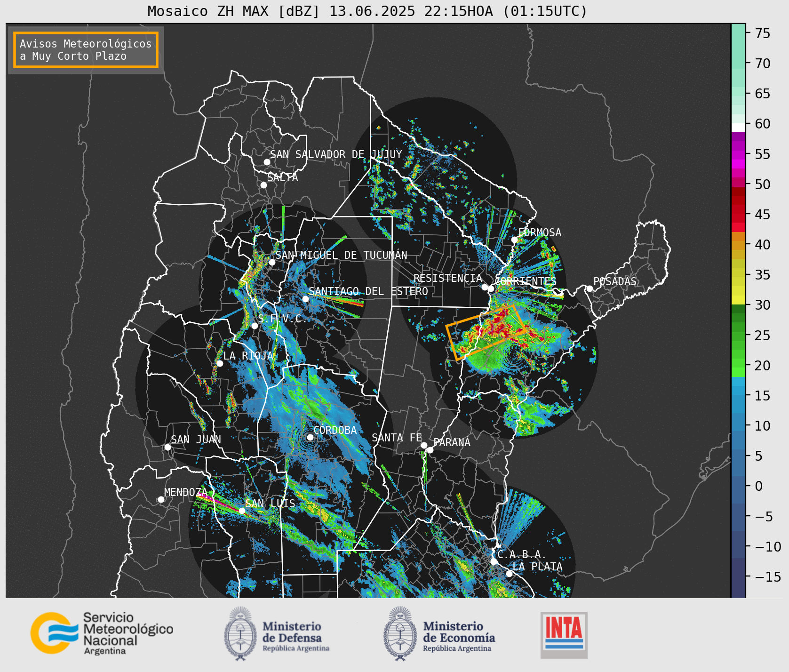
Task: Click the CÓRDOBA city label
Action: coord(335,430)
